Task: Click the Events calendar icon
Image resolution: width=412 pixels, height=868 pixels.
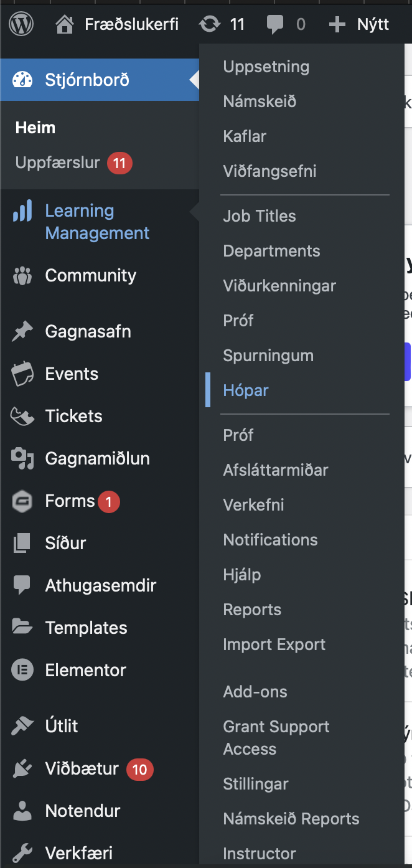Action: (x=22, y=374)
